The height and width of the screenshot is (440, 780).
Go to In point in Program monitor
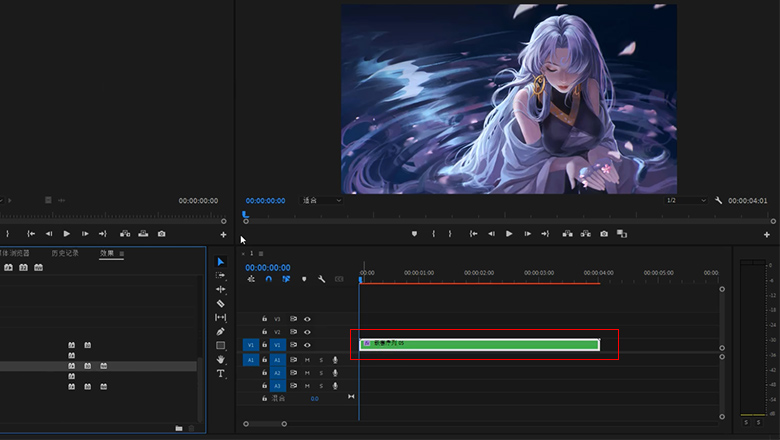[x=473, y=234]
